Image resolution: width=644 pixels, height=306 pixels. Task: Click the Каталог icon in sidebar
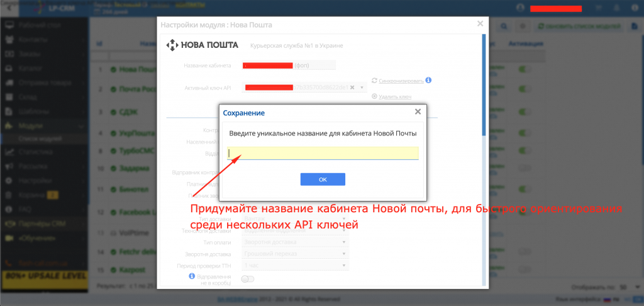(x=9, y=68)
